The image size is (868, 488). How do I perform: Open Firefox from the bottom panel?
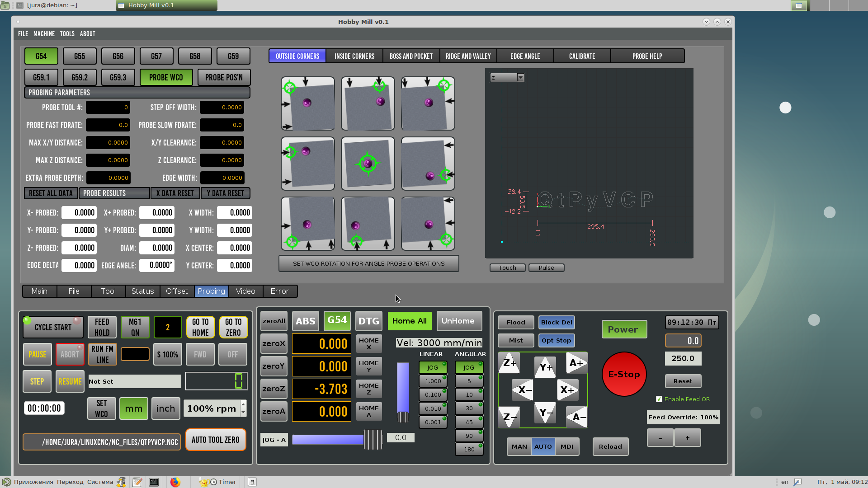[x=175, y=482]
